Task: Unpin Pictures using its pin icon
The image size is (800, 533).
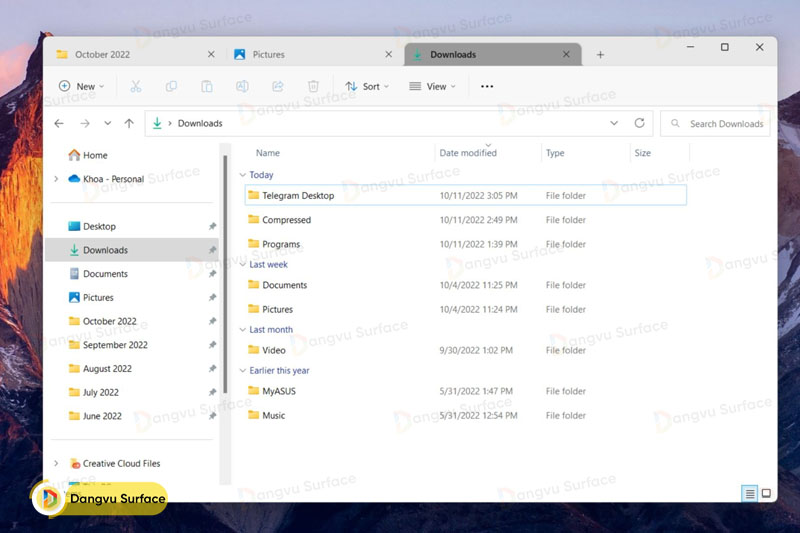Action: pyautogui.click(x=212, y=297)
